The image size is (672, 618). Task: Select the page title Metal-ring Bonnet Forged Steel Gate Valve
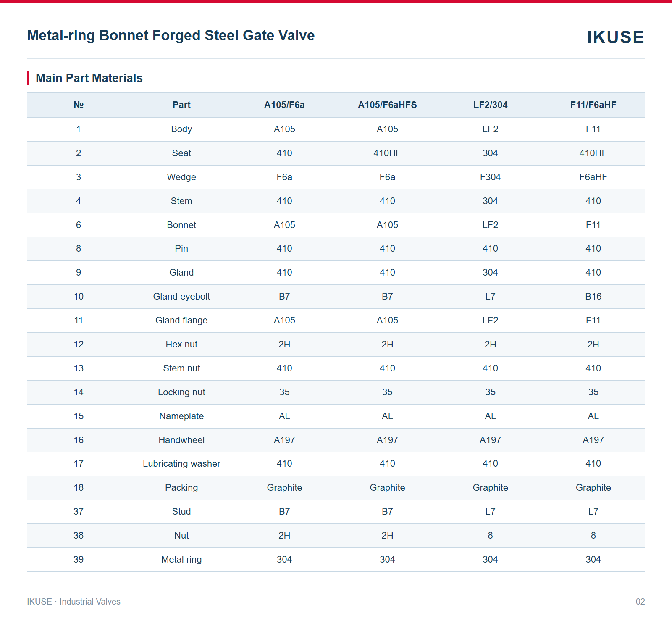(171, 36)
